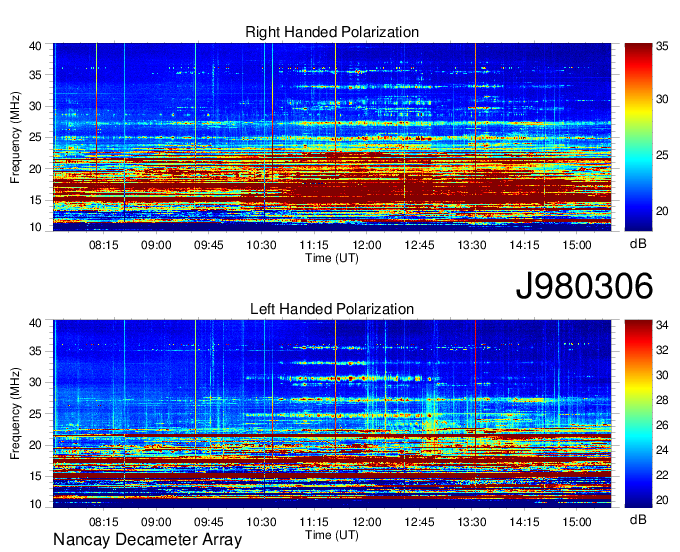680x552 pixels.
Task: Click the 34 label on bottom colorbar
Action: pyautogui.click(x=662, y=325)
